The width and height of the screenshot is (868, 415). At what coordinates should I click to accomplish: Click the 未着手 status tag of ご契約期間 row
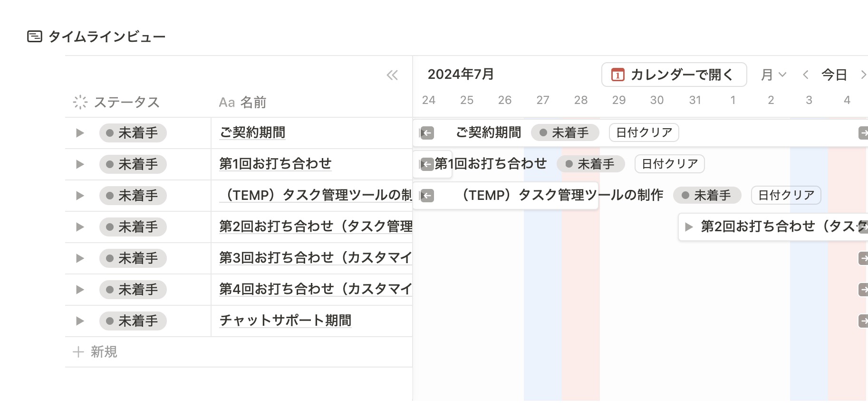click(133, 133)
